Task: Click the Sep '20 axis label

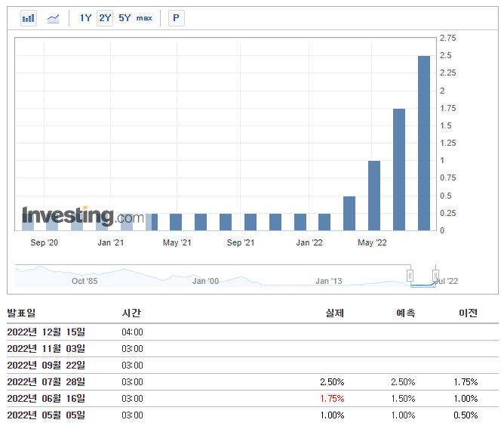Action: pyautogui.click(x=44, y=242)
